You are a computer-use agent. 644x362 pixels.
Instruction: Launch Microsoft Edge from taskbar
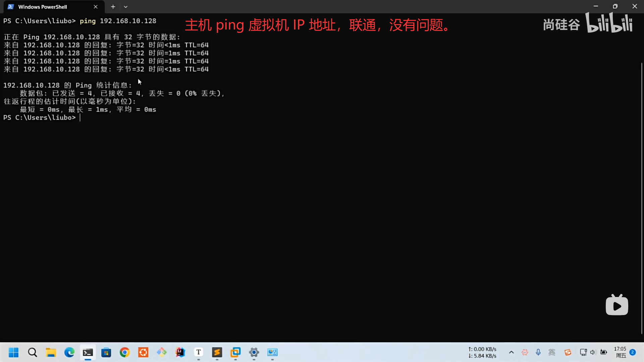coord(69,352)
